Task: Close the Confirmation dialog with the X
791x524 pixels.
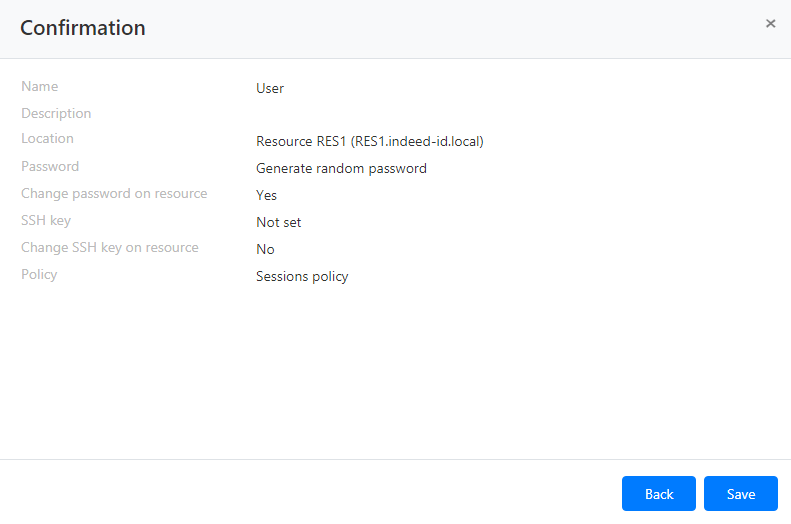Action: pyautogui.click(x=770, y=23)
